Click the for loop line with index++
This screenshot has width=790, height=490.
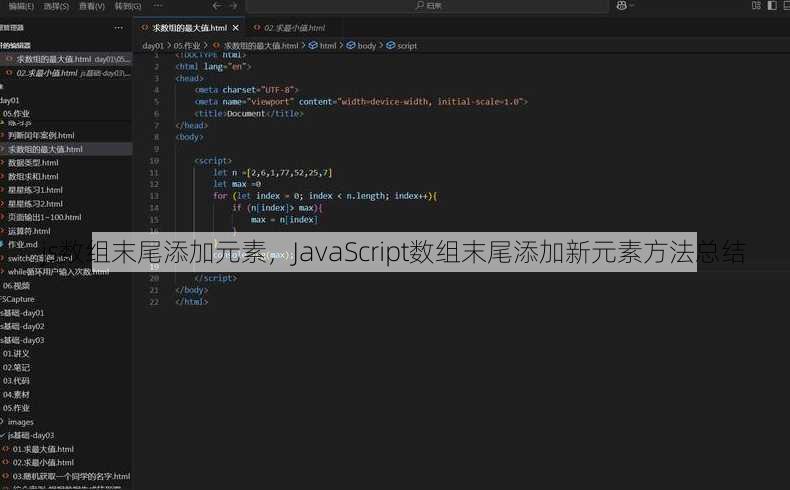tap(325, 196)
